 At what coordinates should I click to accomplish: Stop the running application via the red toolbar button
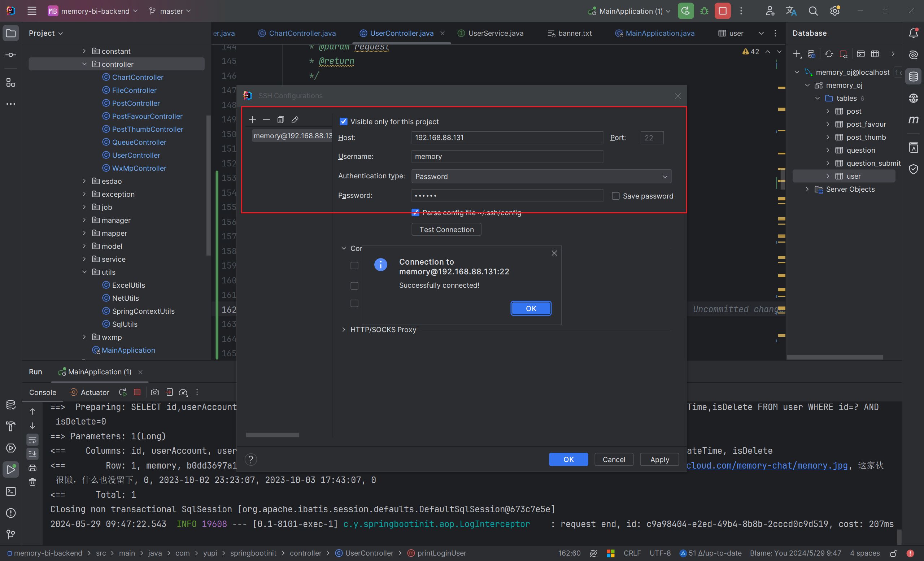723,11
